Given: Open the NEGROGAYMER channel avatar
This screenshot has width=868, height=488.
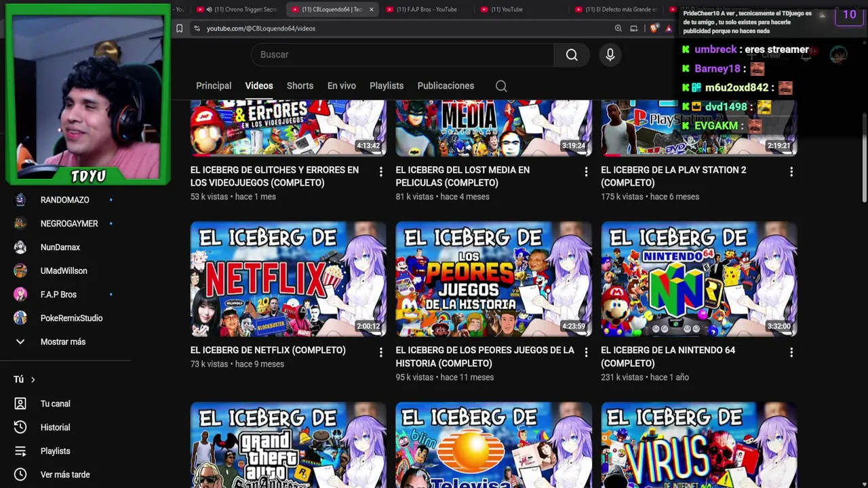Looking at the screenshot, I should [x=20, y=224].
